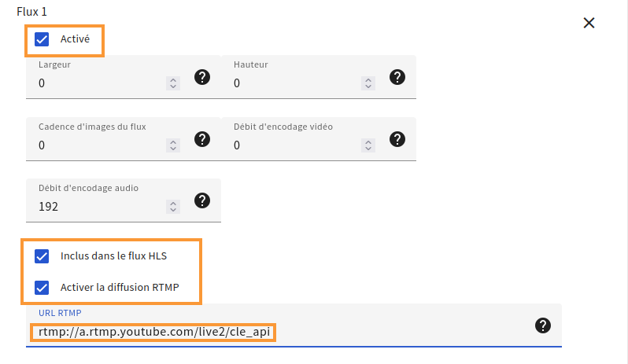Click the URL RTMP label
The width and height of the screenshot is (628, 364).
tap(60, 313)
